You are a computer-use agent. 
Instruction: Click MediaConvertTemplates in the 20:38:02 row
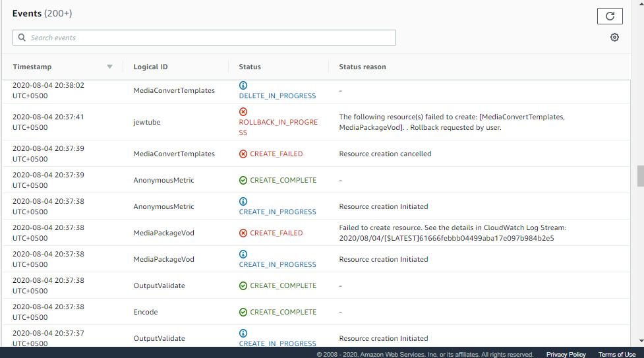coord(174,90)
